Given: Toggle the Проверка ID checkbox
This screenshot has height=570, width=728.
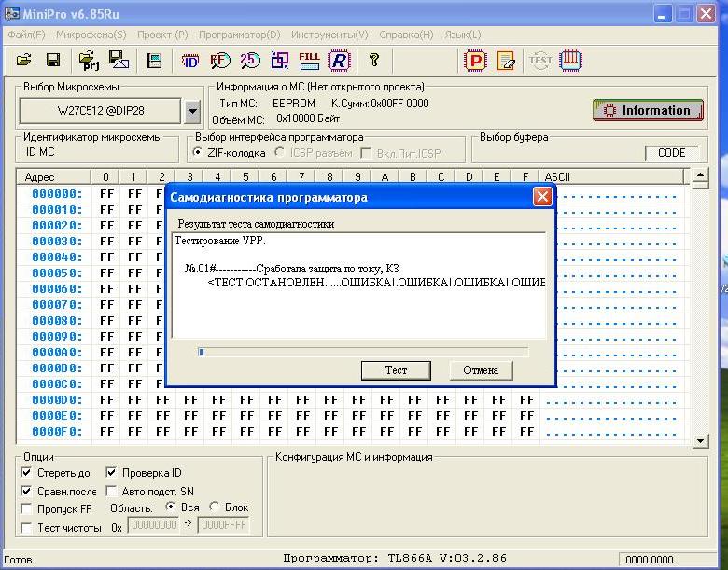Looking at the screenshot, I should pyautogui.click(x=111, y=473).
